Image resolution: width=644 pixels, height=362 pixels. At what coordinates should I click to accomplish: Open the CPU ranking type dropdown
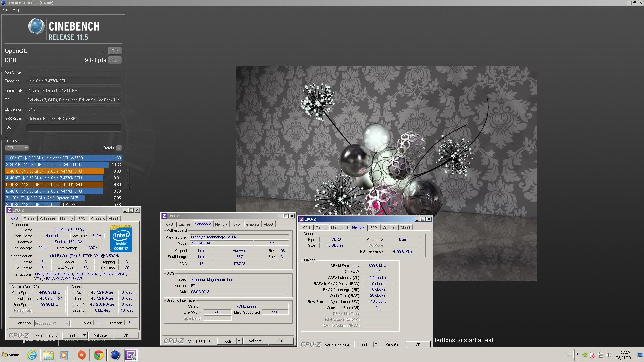(x=17, y=148)
